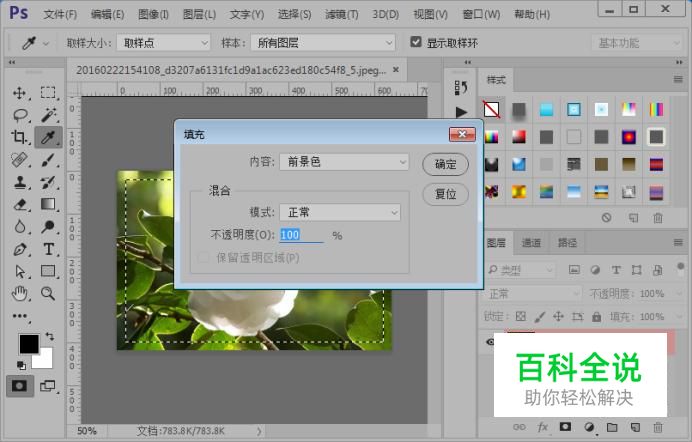This screenshot has height=442, width=692.
Task: Toggle type layer filter icon
Action: pos(616,270)
